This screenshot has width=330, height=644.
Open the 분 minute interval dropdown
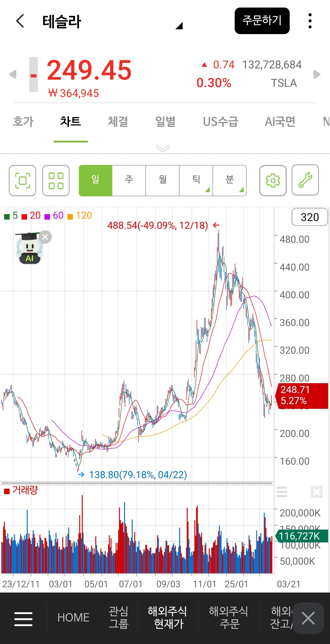coord(230,181)
